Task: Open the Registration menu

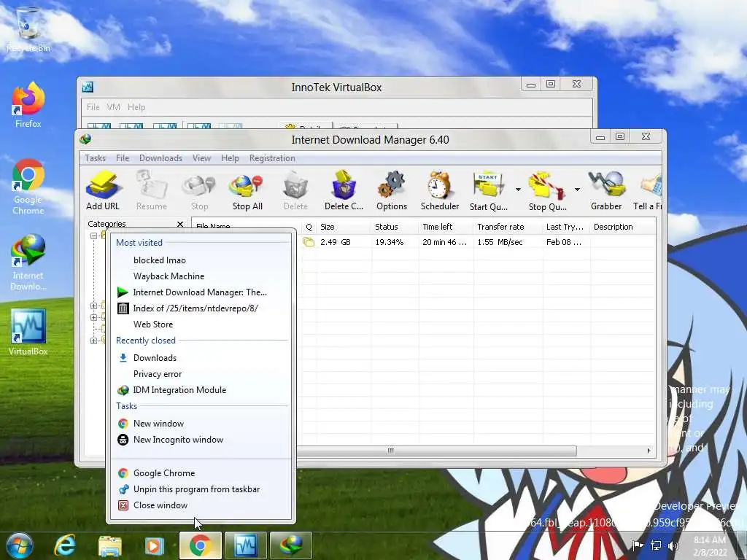Action: pos(272,158)
